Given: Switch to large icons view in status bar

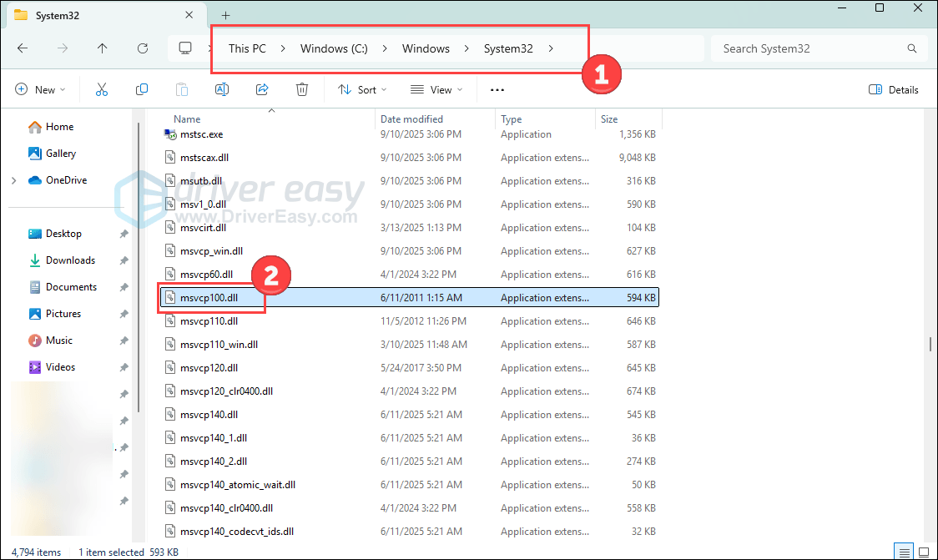Looking at the screenshot, I should coord(924,552).
